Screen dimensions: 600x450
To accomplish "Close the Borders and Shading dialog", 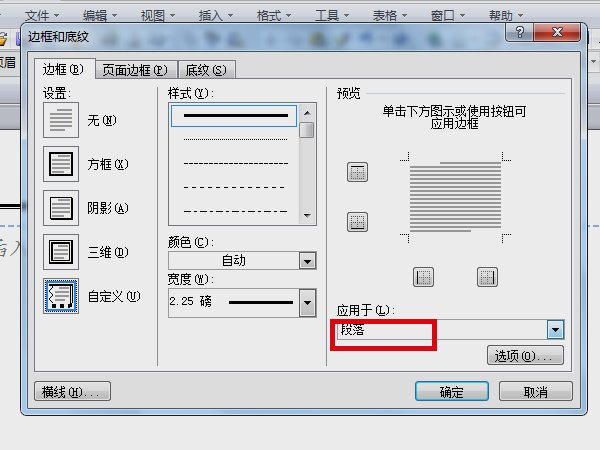I will (557, 32).
